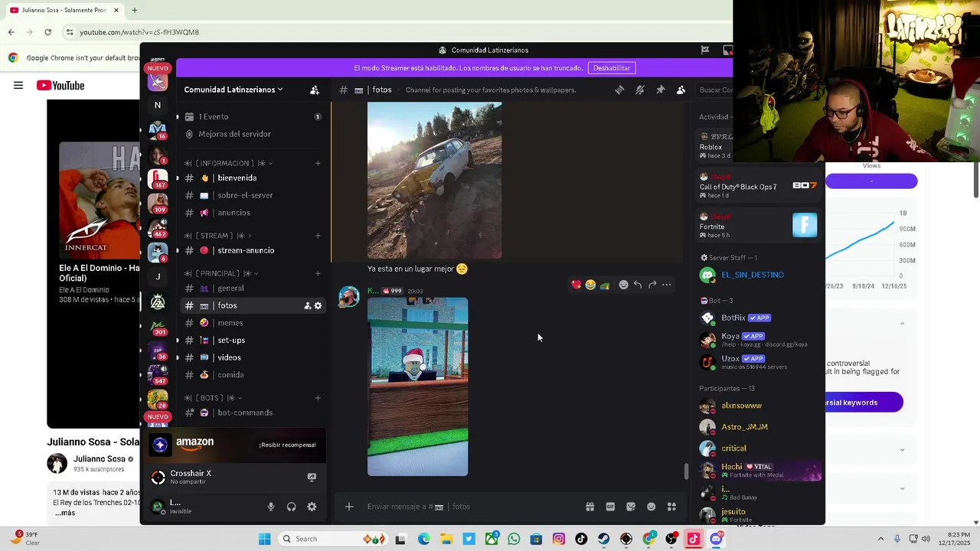
Task: Reload the YouTube page in Chrome
Action: (x=47, y=32)
